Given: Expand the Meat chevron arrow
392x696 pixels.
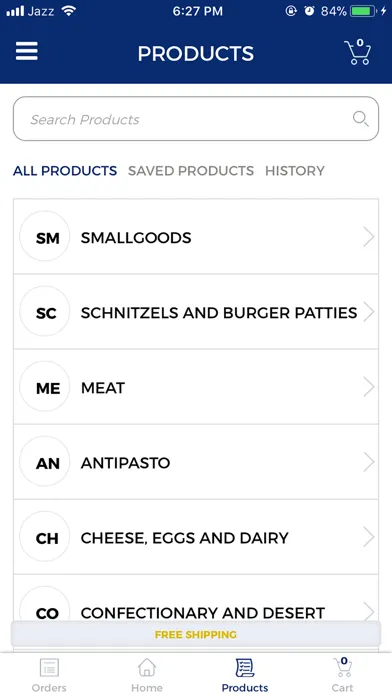Looking at the screenshot, I should point(368,387).
